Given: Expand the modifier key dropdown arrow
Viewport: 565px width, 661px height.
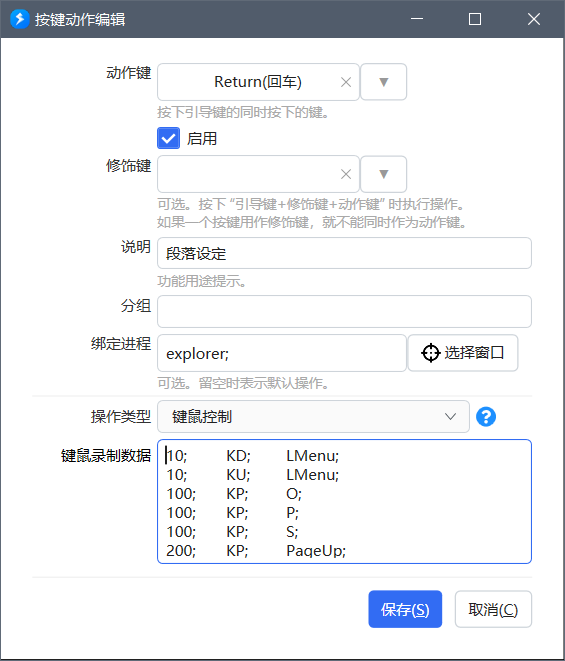Looking at the screenshot, I should click(x=383, y=174).
